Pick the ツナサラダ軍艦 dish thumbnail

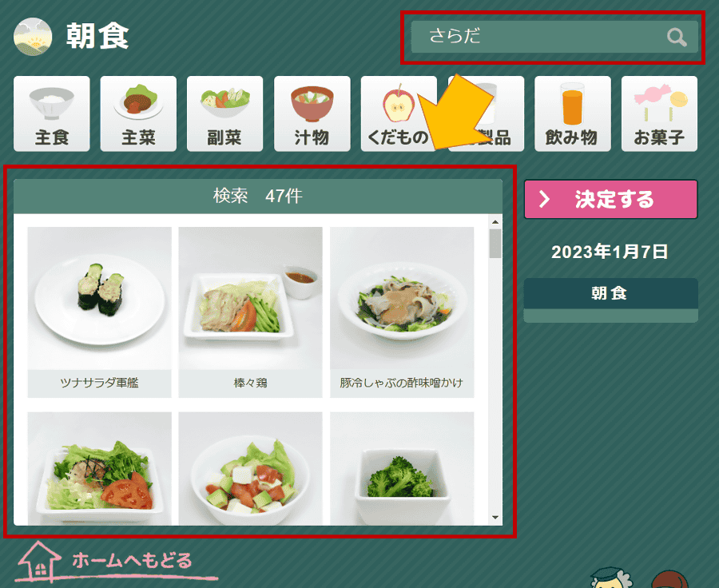pos(100,312)
